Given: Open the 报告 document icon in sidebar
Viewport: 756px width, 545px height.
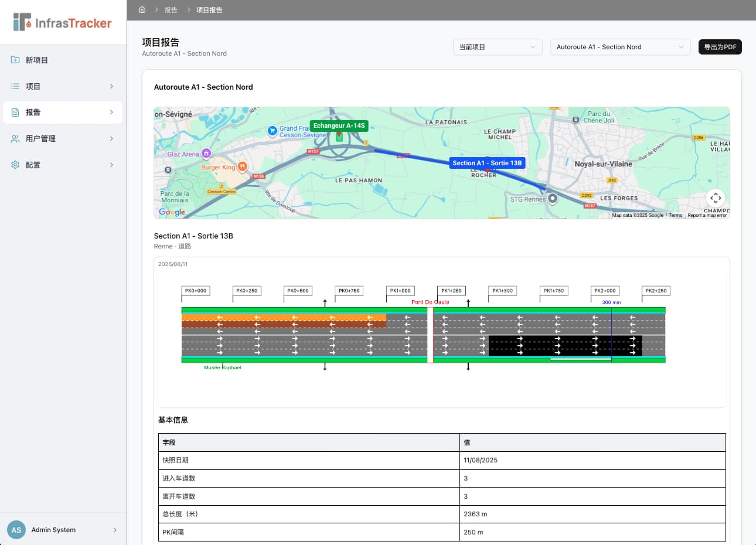Looking at the screenshot, I should click(15, 112).
